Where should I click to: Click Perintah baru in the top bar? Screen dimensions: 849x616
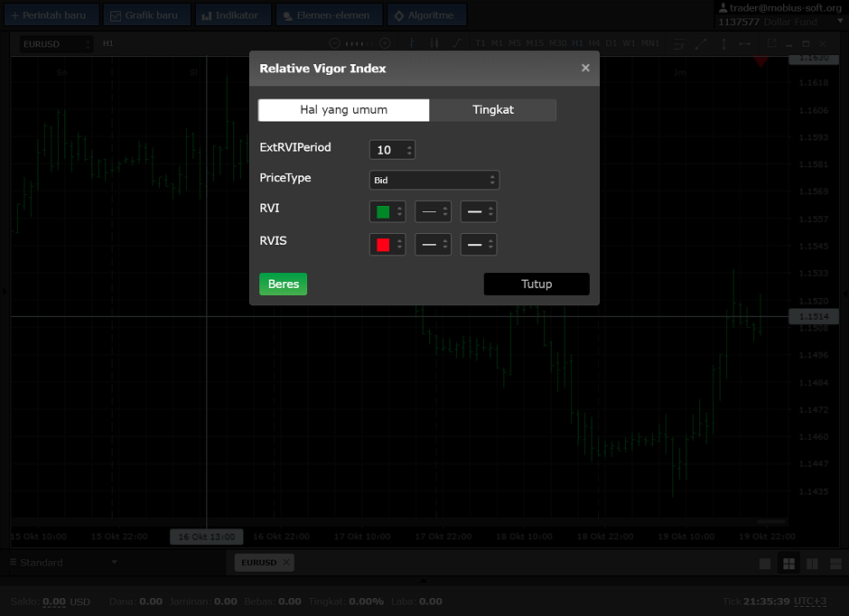(x=52, y=15)
